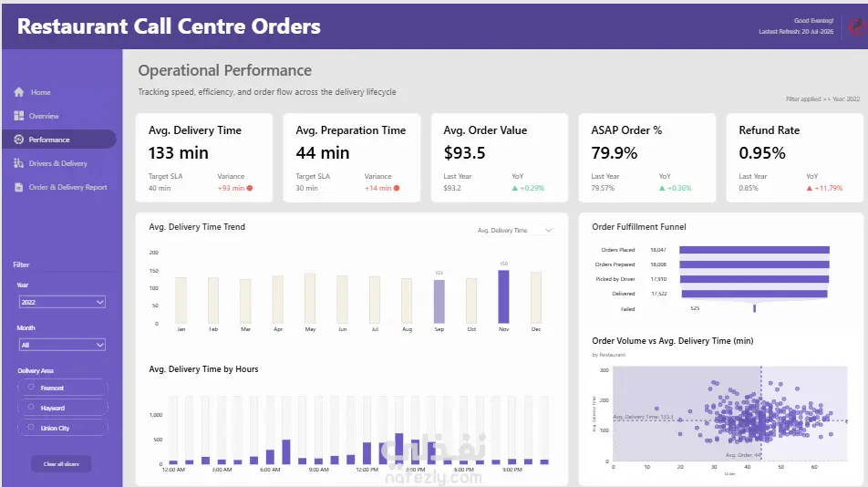The width and height of the screenshot is (868, 487).
Task: Open the Avg. Delivery Time metric selector
Action: tap(514, 230)
